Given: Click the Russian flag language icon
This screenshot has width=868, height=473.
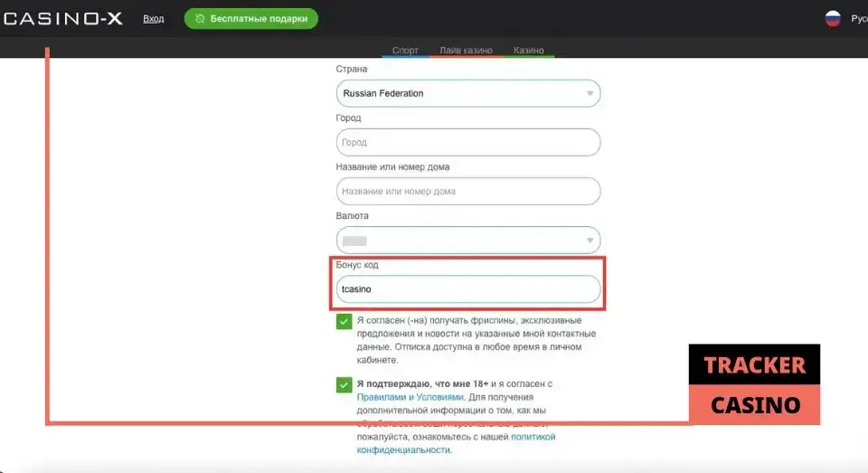Looking at the screenshot, I should point(833,18).
